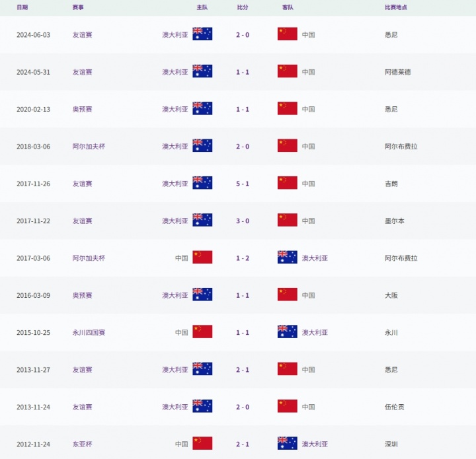This screenshot has height=459, width=476.
Task: Click Australia flag in the 2024-06-03 row
Action: pyautogui.click(x=202, y=34)
